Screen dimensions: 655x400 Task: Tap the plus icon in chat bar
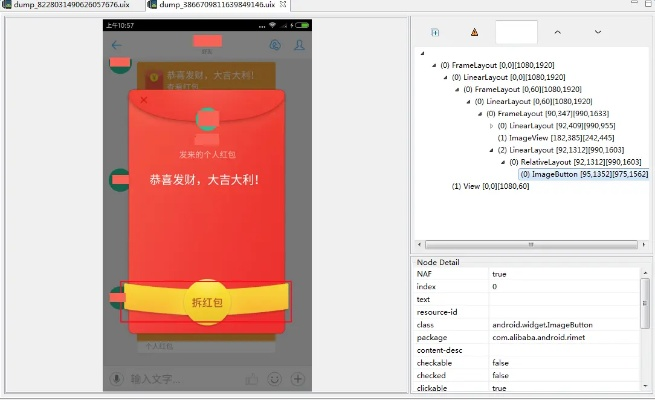[x=297, y=379]
